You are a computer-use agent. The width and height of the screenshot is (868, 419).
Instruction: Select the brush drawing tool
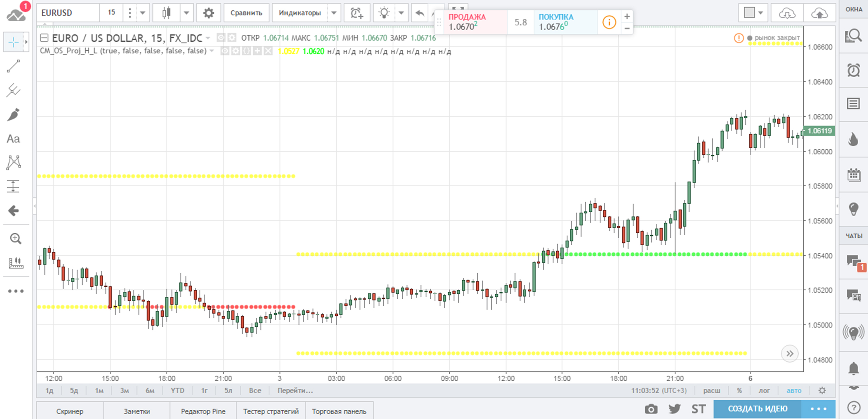tap(14, 115)
